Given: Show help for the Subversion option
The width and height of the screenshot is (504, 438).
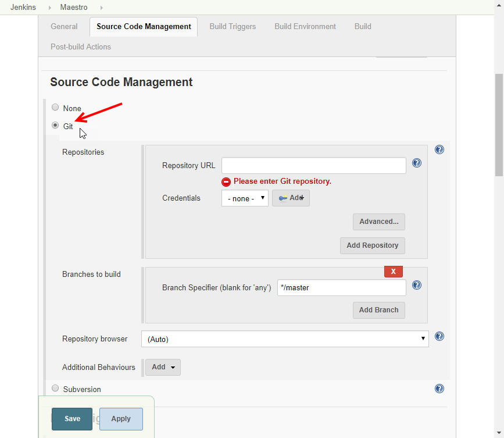Looking at the screenshot, I should point(439,389).
